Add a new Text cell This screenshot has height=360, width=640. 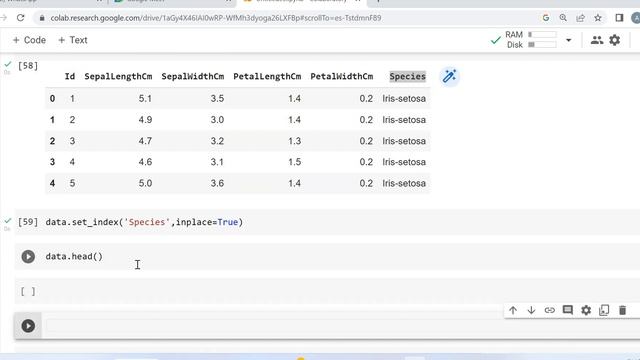click(x=73, y=40)
